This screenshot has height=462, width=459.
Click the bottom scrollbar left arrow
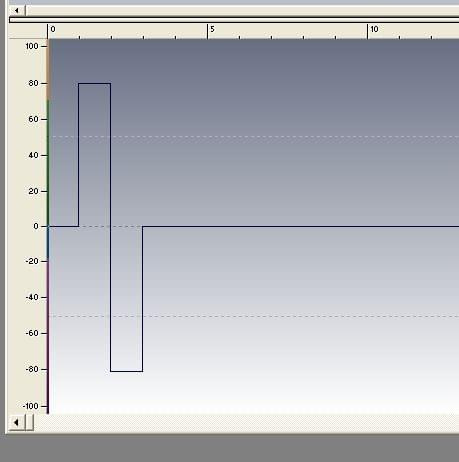[17, 423]
